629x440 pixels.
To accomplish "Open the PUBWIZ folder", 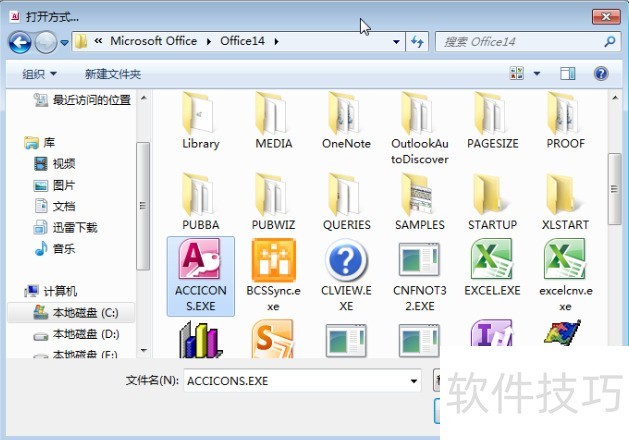I will pyautogui.click(x=274, y=202).
